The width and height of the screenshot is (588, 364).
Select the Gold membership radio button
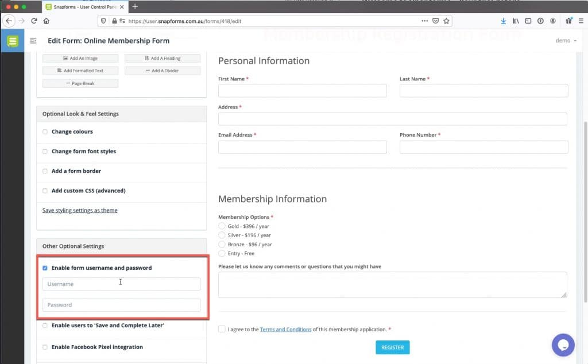[x=222, y=226]
